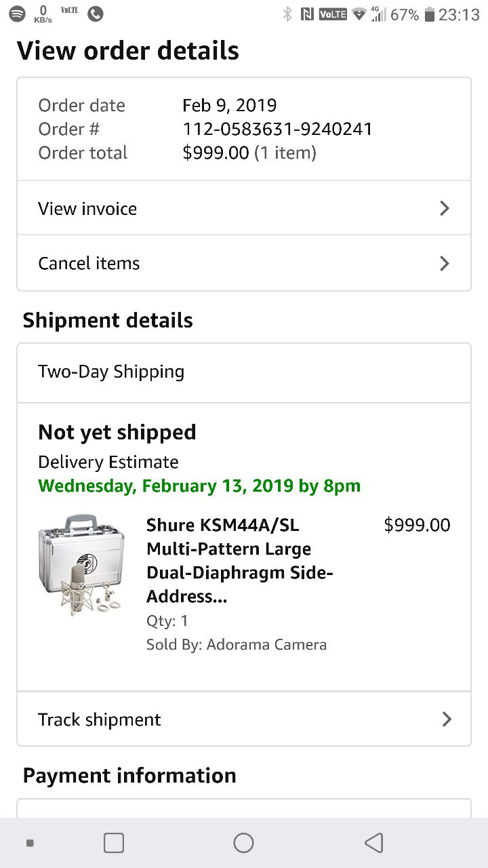The image size is (488, 868).
Task: Open the Track shipment row
Action: coord(244,719)
